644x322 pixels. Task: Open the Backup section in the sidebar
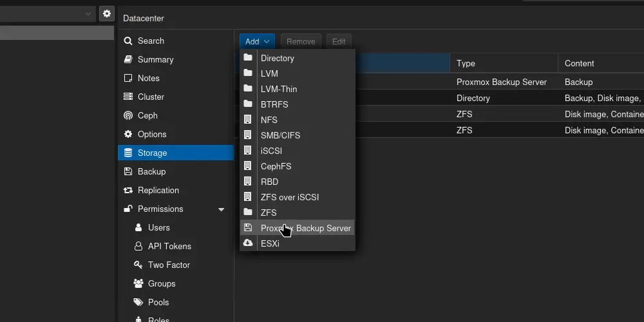[x=176, y=172]
